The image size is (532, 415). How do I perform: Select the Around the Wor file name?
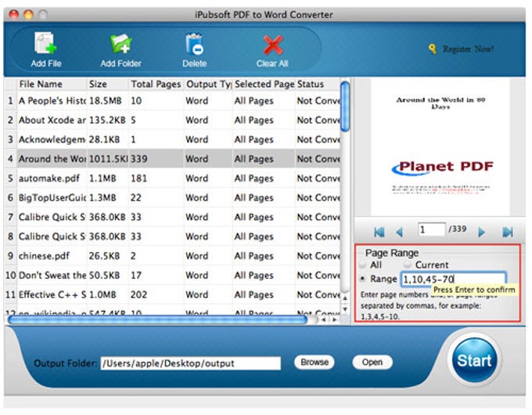coord(52,159)
